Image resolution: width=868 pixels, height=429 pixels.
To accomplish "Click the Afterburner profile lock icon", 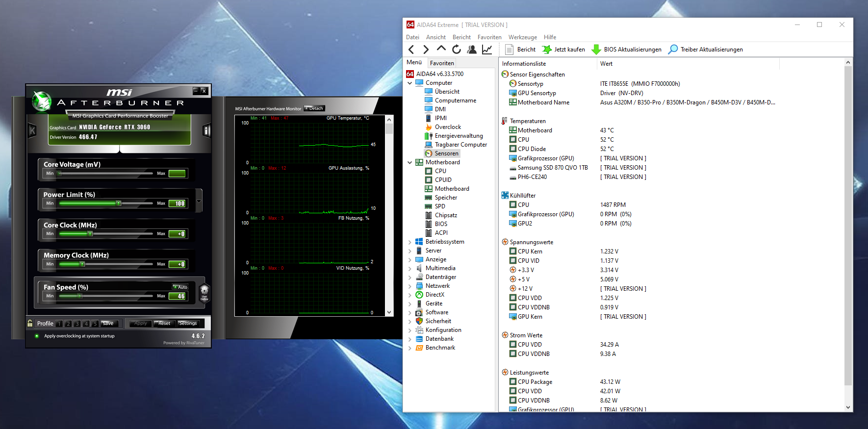I will coord(30,323).
